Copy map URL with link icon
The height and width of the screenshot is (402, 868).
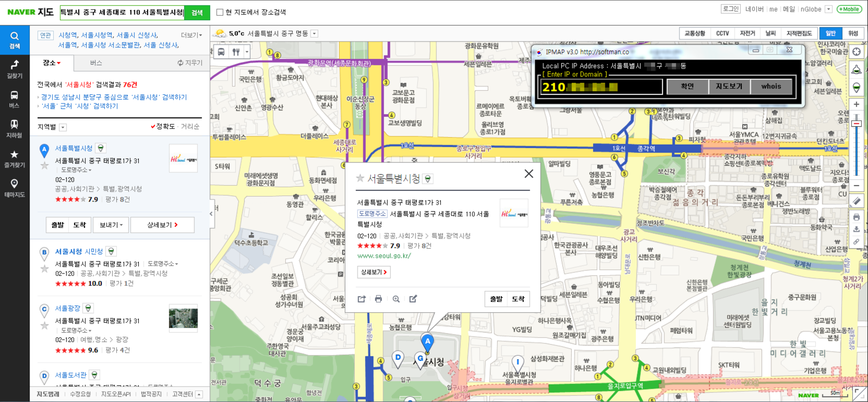[x=857, y=242]
